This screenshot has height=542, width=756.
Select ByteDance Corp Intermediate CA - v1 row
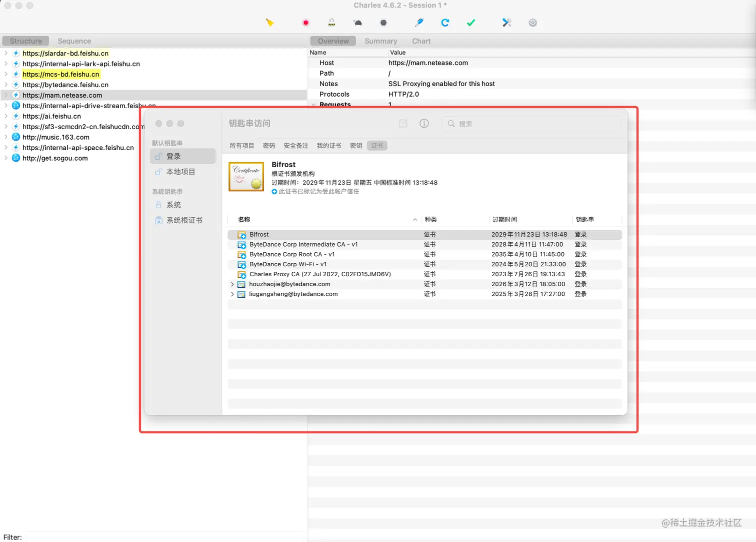pos(424,244)
